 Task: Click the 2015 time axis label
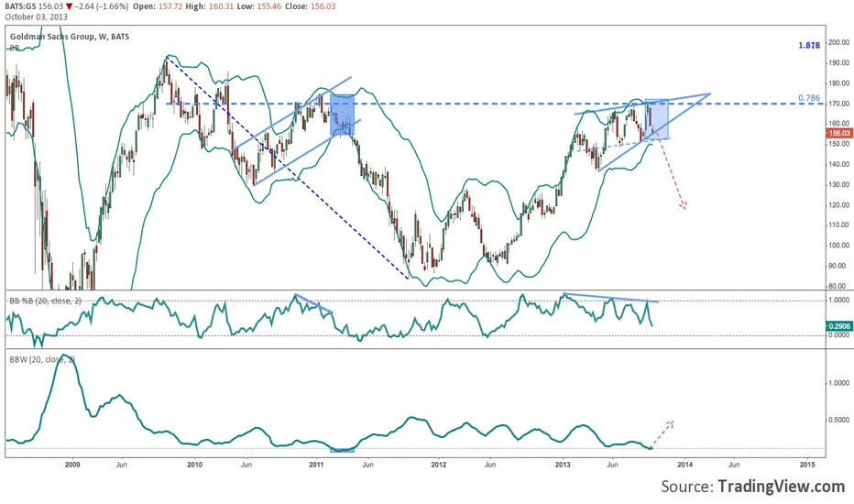pyautogui.click(x=806, y=465)
